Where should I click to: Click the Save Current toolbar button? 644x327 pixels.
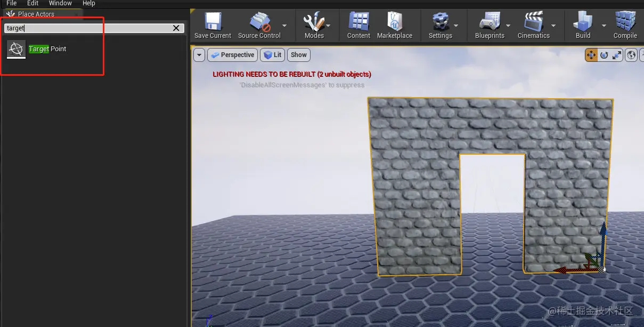[x=213, y=26]
